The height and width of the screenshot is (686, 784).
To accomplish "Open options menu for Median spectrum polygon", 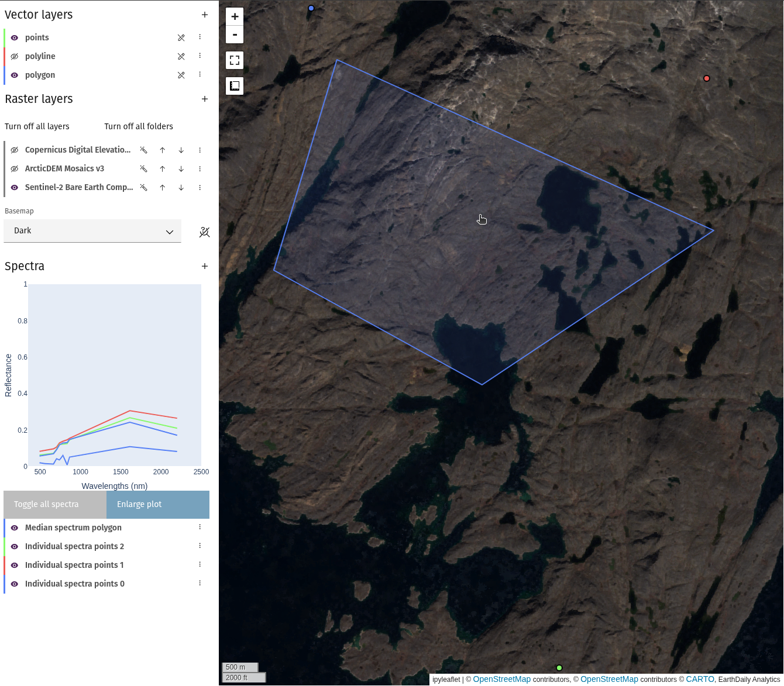I will coord(200,528).
